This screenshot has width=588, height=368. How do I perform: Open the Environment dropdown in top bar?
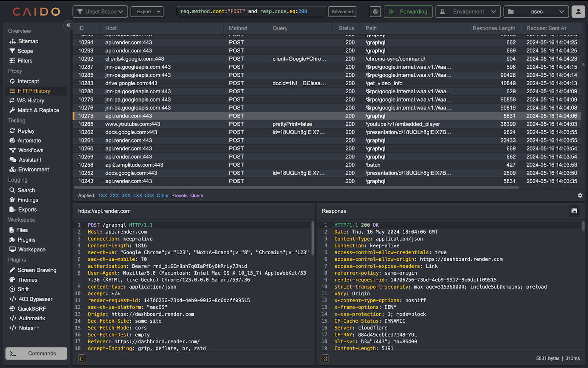[x=468, y=12]
